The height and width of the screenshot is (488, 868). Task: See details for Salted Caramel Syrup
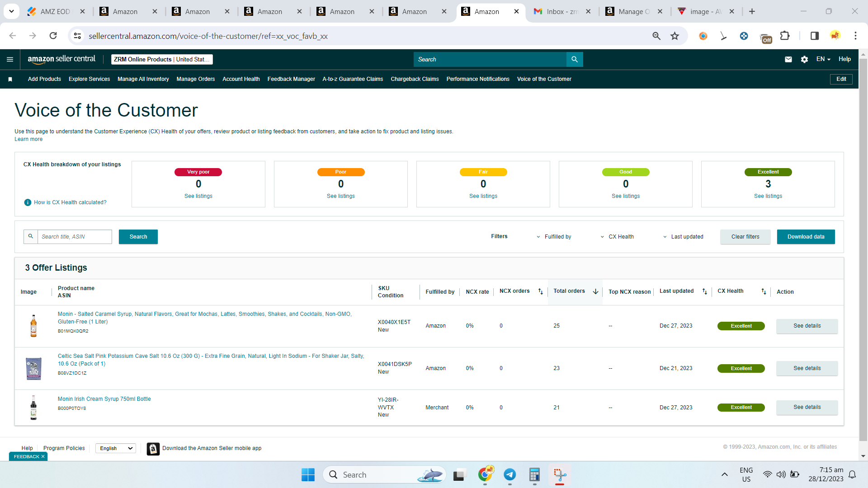coord(807,326)
